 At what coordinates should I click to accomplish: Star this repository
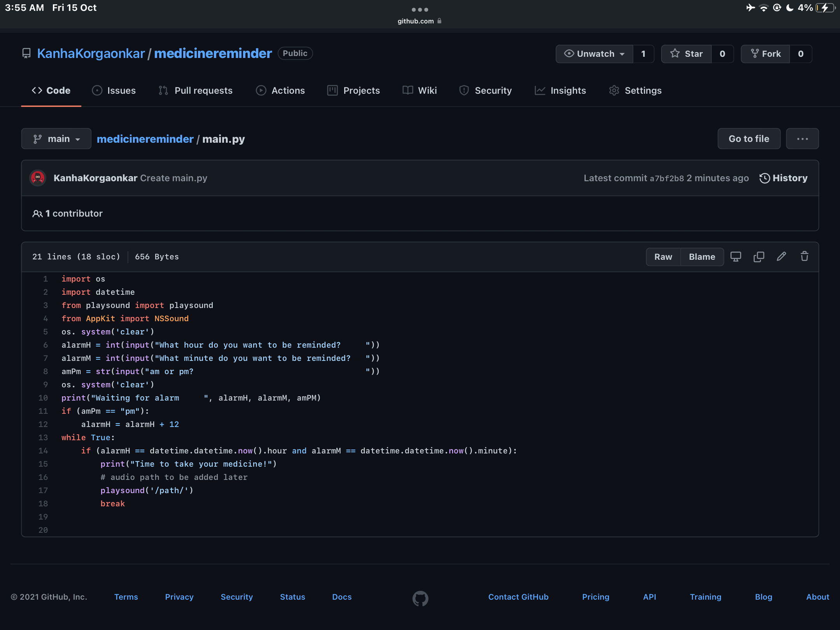687,54
